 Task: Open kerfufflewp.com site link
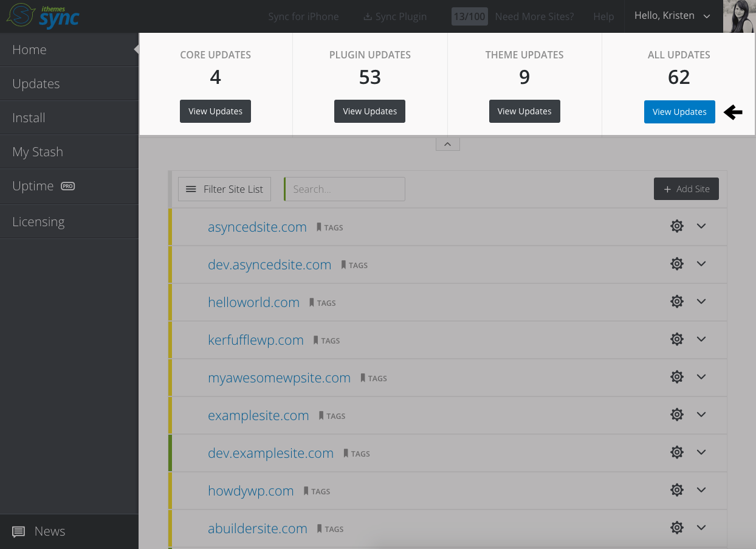coord(256,340)
